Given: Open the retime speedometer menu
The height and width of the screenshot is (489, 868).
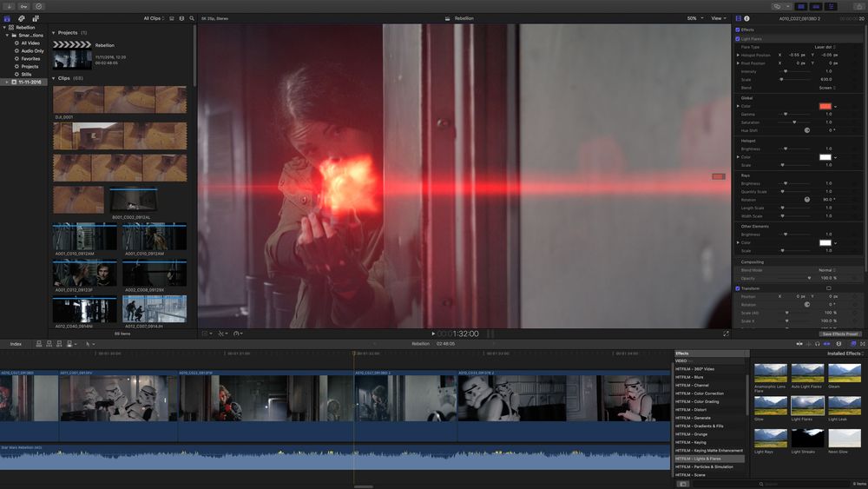Looking at the screenshot, I should pos(238,334).
